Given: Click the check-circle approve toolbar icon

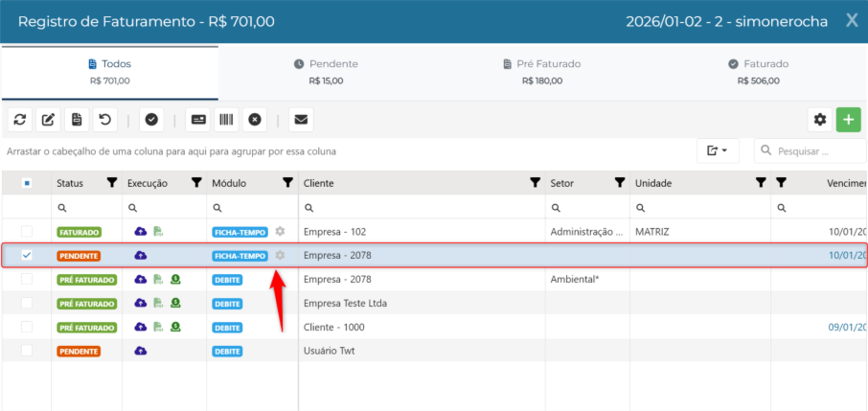Looking at the screenshot, I should point(151,120).
